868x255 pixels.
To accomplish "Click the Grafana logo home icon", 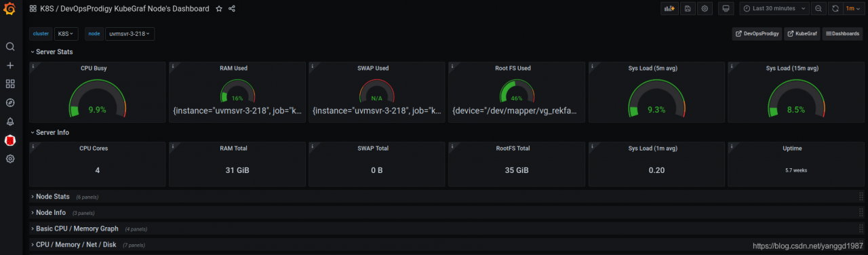I will pos(10,9).
